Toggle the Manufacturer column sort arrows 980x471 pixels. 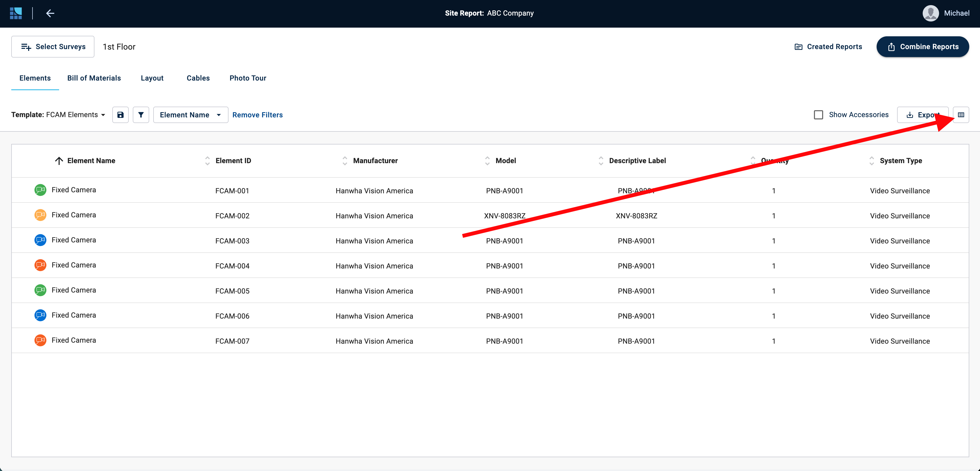pos(345,161)
